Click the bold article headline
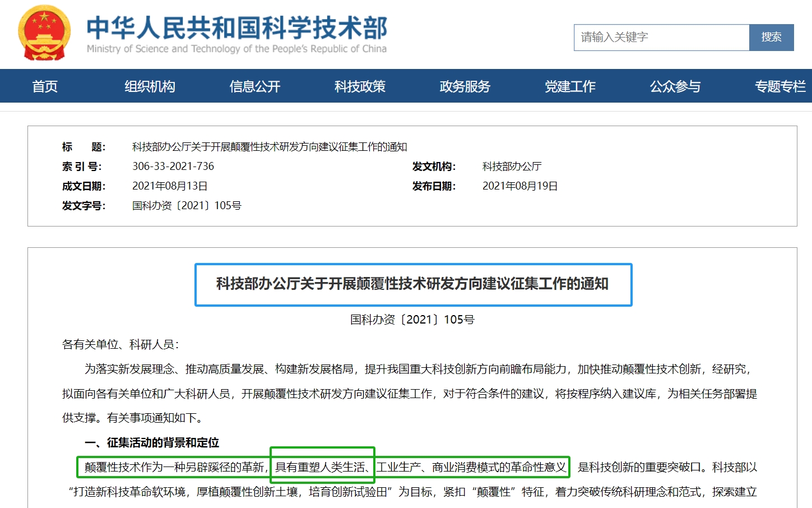 click(412, 284)
